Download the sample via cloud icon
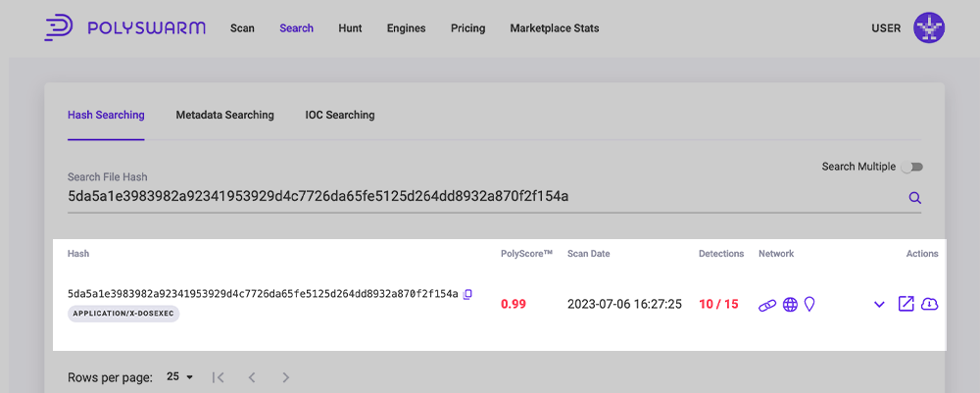The height and width of the screenshot is (393, 980). pyautogui.click(x=930, y=304)
